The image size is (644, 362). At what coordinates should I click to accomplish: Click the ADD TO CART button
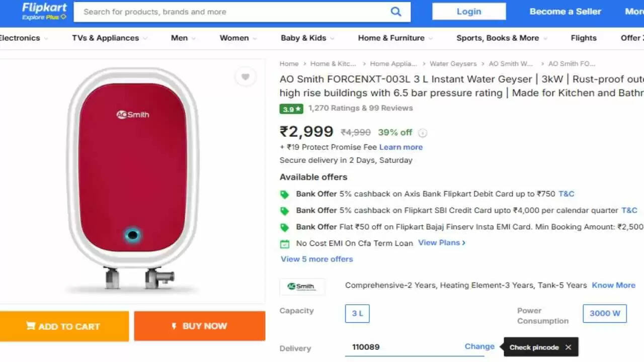(x=64, y=326)
